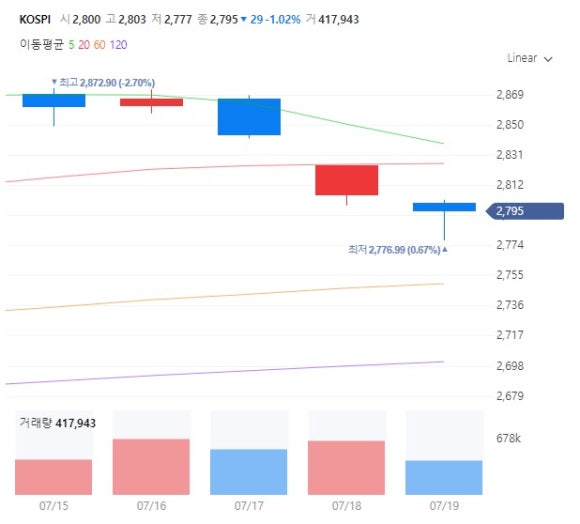Click the change value 29 -1.02%
The image size is (580, 524).
275,19
